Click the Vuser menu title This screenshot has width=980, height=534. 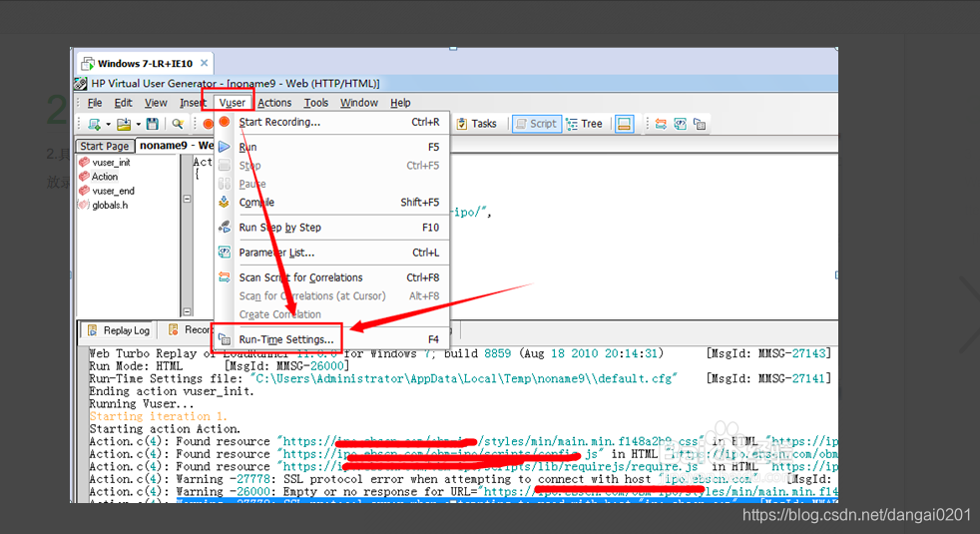coord(232,103)
